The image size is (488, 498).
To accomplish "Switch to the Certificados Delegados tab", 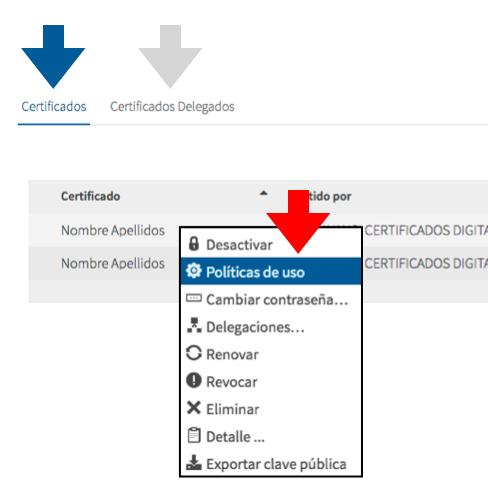I will coord(172,107).
